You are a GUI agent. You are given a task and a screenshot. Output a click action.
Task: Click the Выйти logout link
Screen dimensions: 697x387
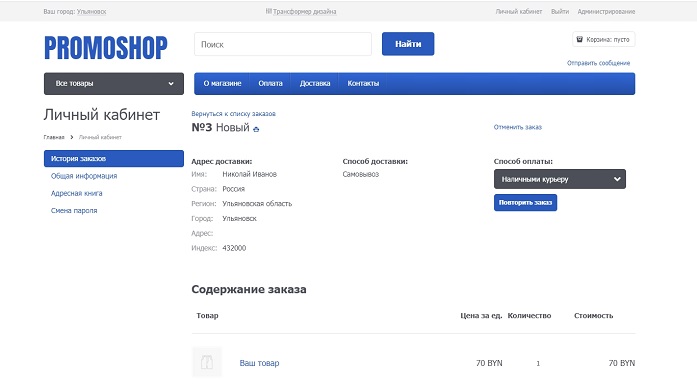click(x=560, y=12)
